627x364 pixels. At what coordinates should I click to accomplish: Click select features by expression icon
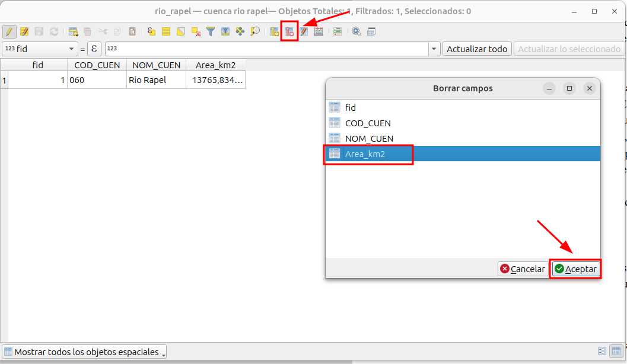151,32
